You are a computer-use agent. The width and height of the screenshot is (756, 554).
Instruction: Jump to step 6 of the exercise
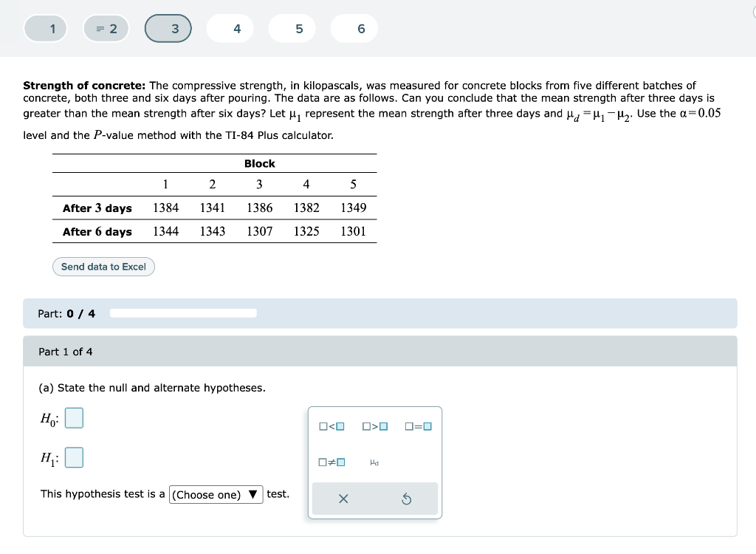[x=354, y=28]
